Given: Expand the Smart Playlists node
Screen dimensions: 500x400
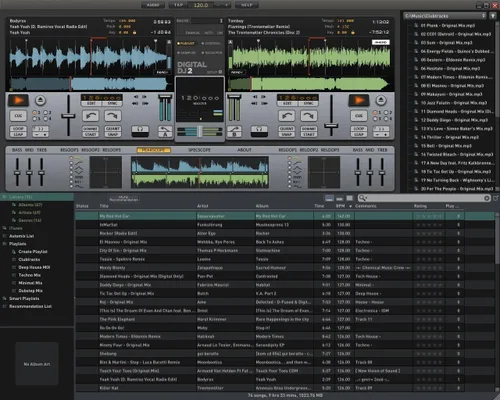Looking at the screenshot, I should click(x=4, y=299).
